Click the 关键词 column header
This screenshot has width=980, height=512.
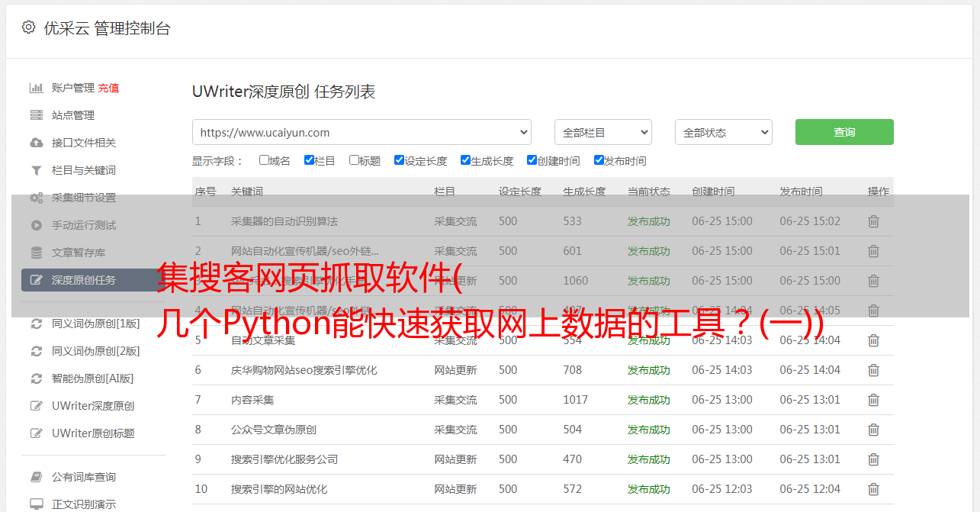click(x=247, y=192)
